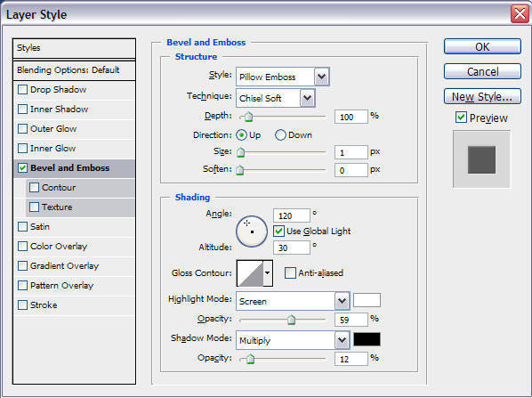The height and width of the screenshot is (398, 532).
Task: Click the Altitude value input field
Action: click(292, 248)
